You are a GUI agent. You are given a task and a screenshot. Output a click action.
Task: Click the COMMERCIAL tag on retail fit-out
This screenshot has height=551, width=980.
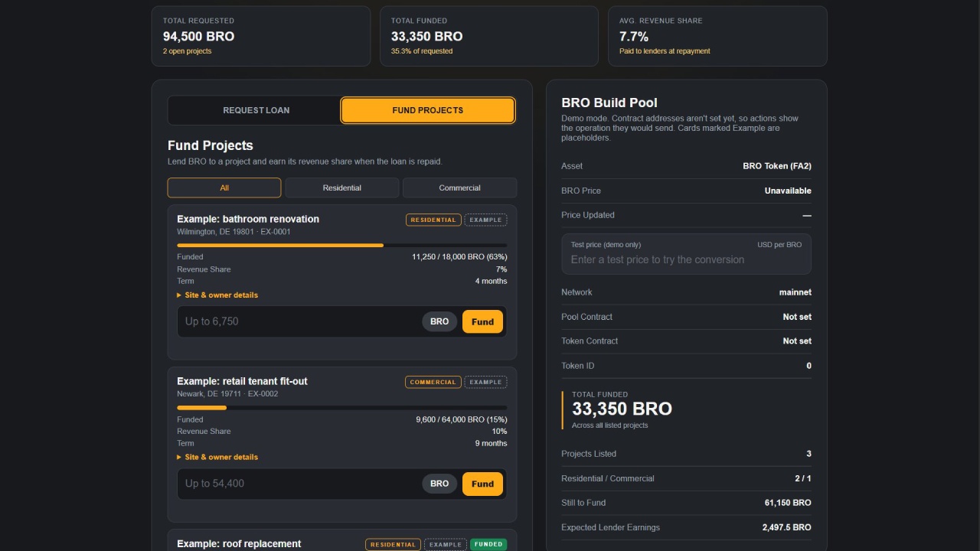[x=433, y=382]
